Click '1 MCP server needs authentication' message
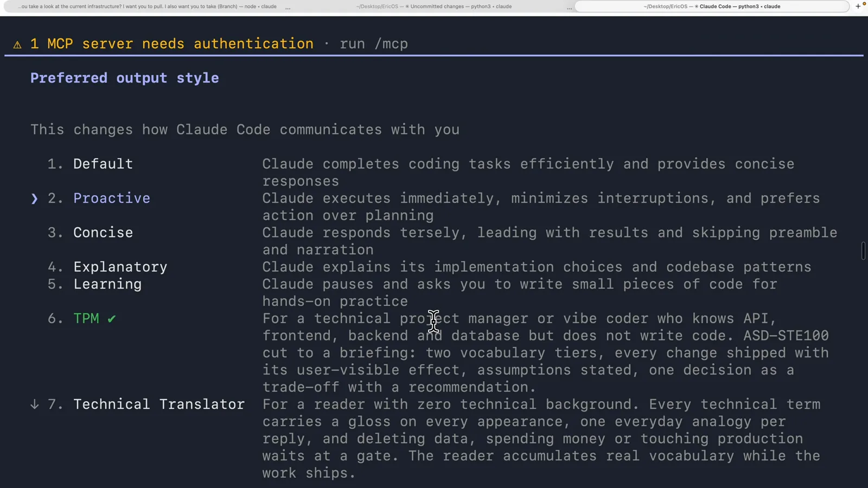This screenshot has height=488, width=868. (172, 44)
